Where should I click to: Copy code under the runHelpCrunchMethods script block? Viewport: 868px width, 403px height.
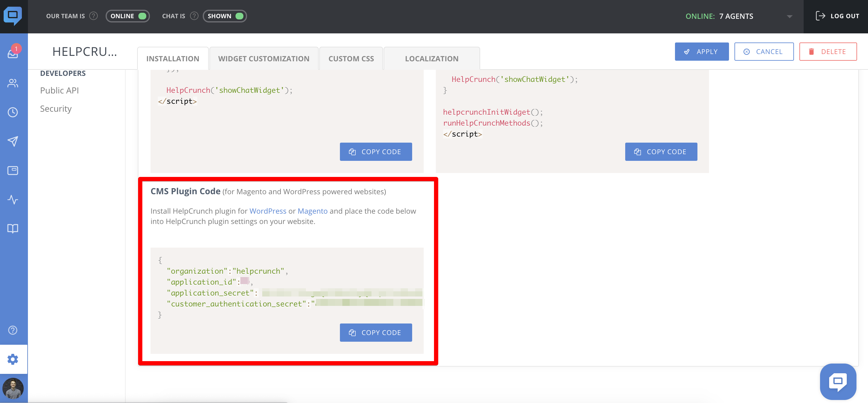[x=661, y=152]
